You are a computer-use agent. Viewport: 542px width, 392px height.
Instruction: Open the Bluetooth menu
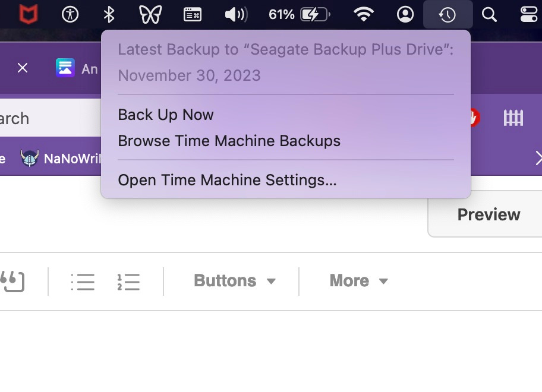109,14
